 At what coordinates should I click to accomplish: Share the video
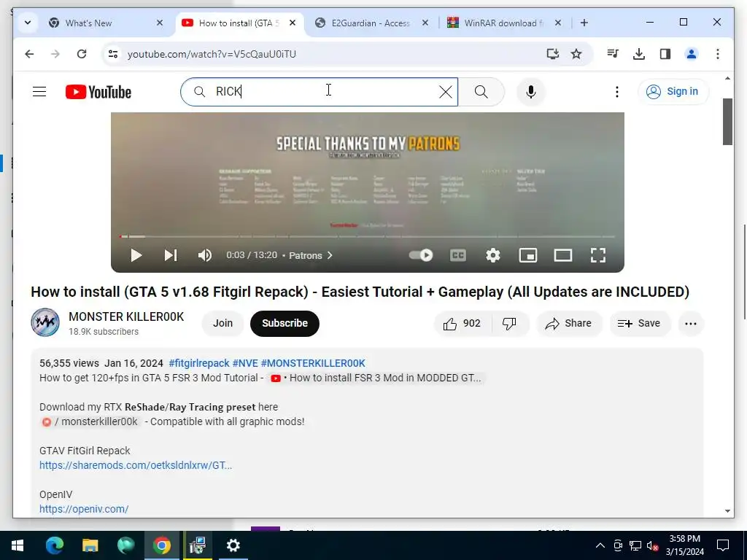click(569, 324)
